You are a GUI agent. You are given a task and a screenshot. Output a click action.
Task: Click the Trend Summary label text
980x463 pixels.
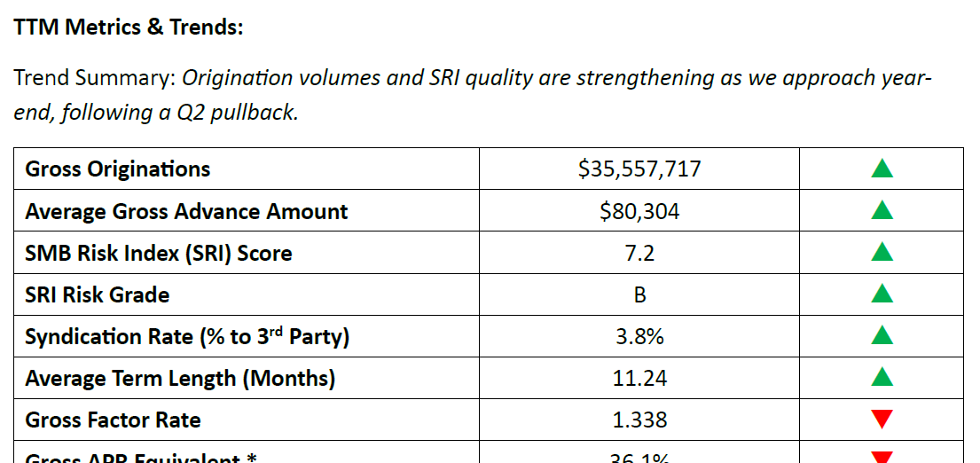click(94, 78)
